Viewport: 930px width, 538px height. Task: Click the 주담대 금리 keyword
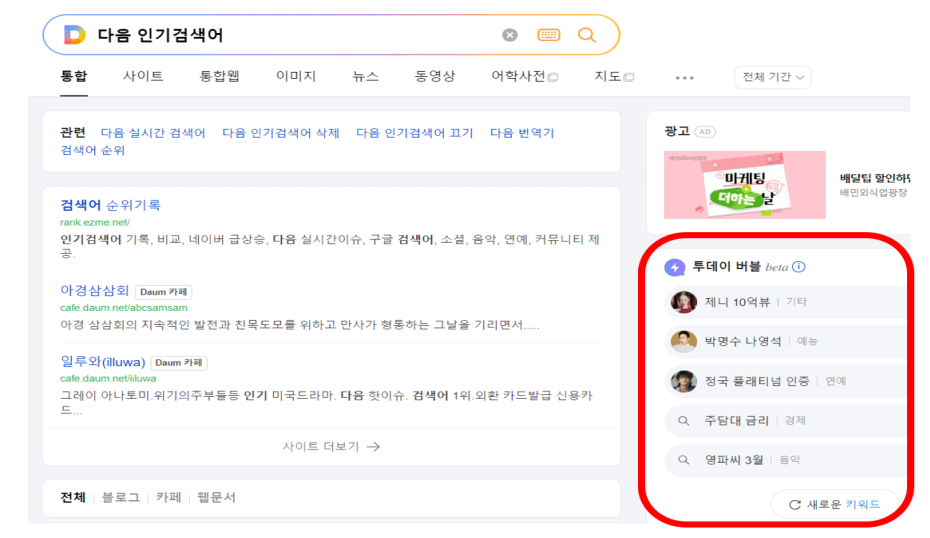tap(737, 421)
